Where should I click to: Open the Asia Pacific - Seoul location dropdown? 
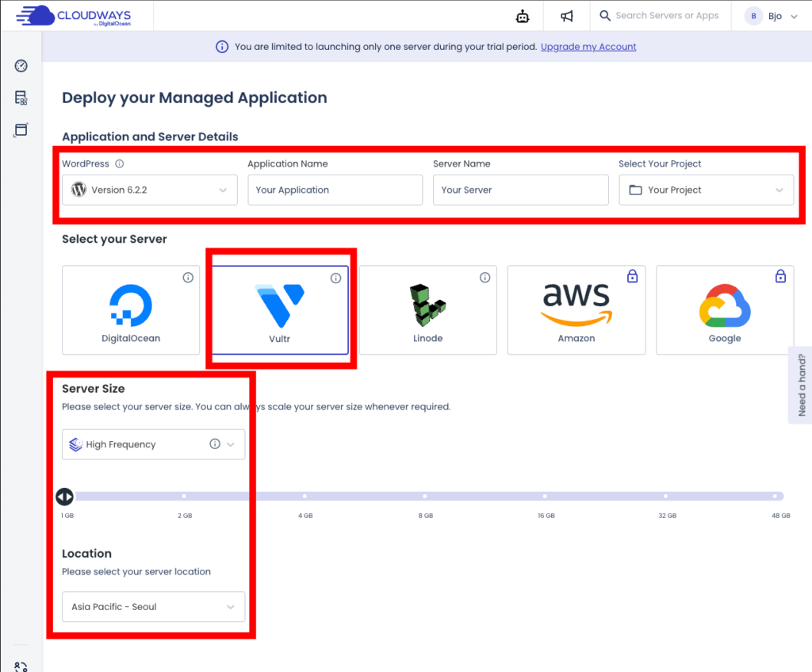[x=153, y=607]
